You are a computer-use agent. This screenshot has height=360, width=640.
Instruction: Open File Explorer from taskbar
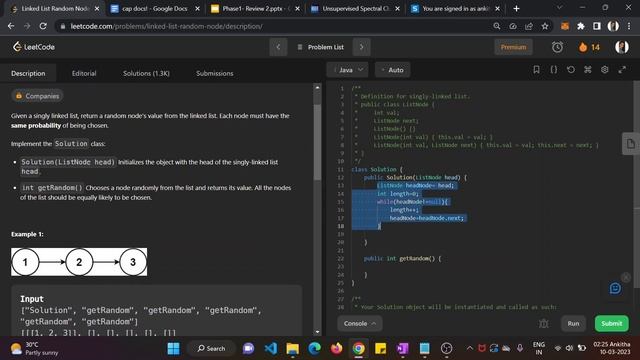[x=293, y=349]
